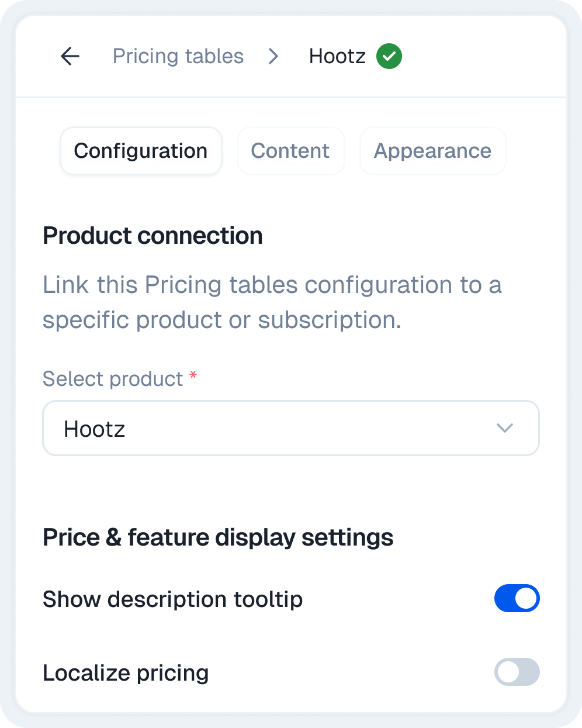Enable the Localize pricing switch
This screenshot has width=582, height=728.
(x=517, y=672)
